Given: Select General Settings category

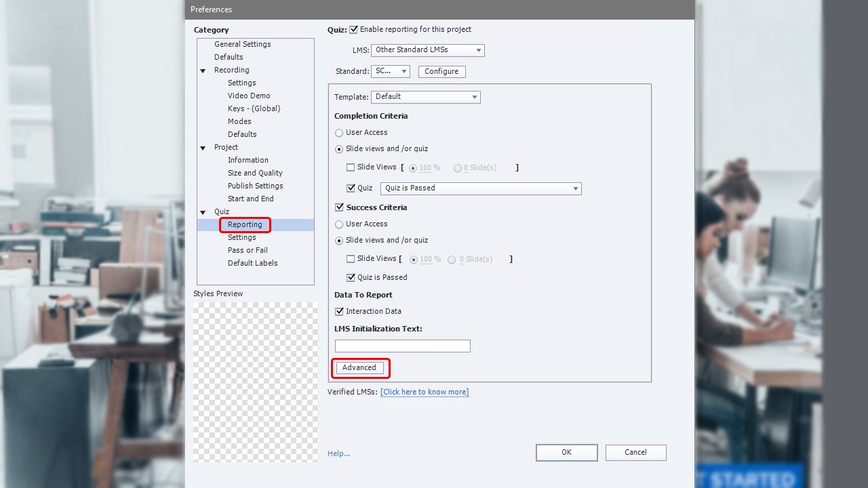Looking at the screenshot, I should coord(243,44).
